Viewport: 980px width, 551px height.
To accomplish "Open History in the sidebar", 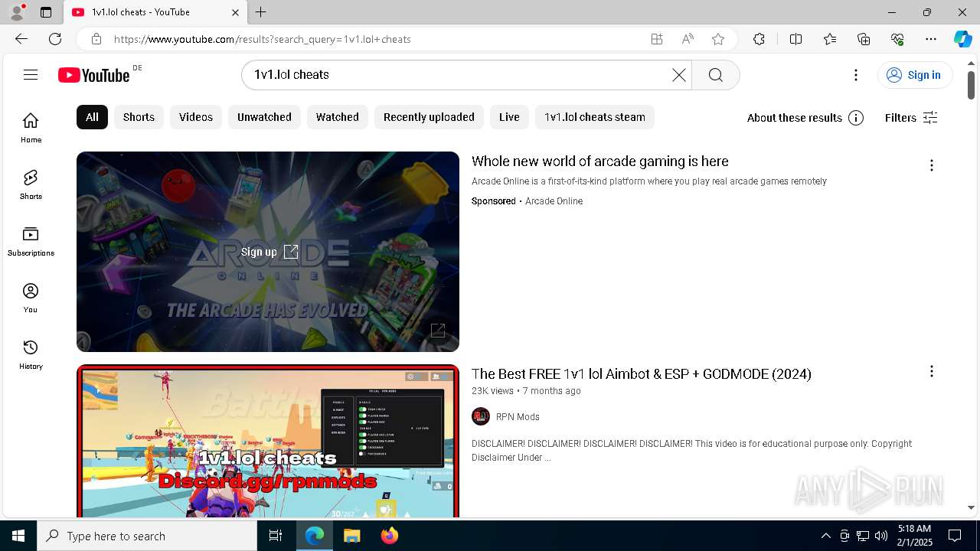I will coord(31,354).
